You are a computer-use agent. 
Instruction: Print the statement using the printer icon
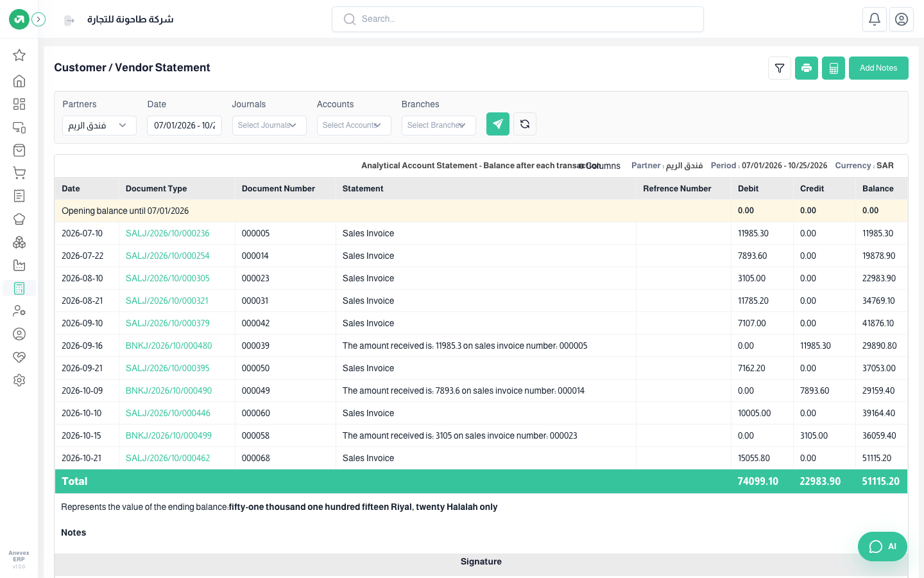pos(807,68)
